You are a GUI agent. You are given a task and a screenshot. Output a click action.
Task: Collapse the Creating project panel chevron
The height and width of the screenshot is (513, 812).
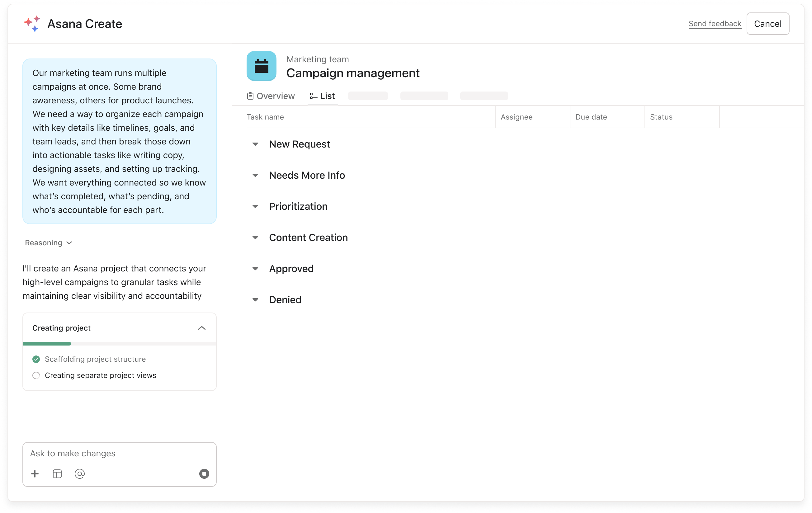[202, 328]
